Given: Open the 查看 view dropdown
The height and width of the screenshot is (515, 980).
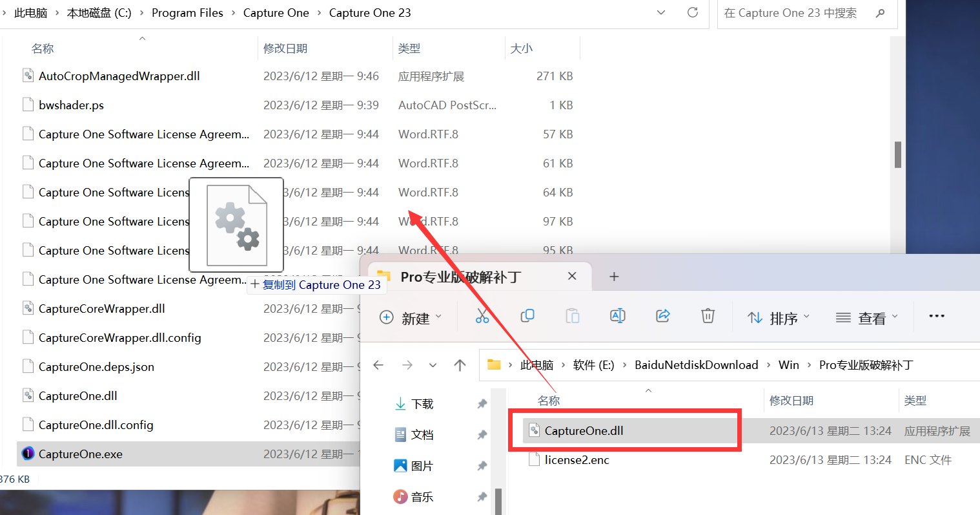Looking at the screenshot, I should pos(866,317).
